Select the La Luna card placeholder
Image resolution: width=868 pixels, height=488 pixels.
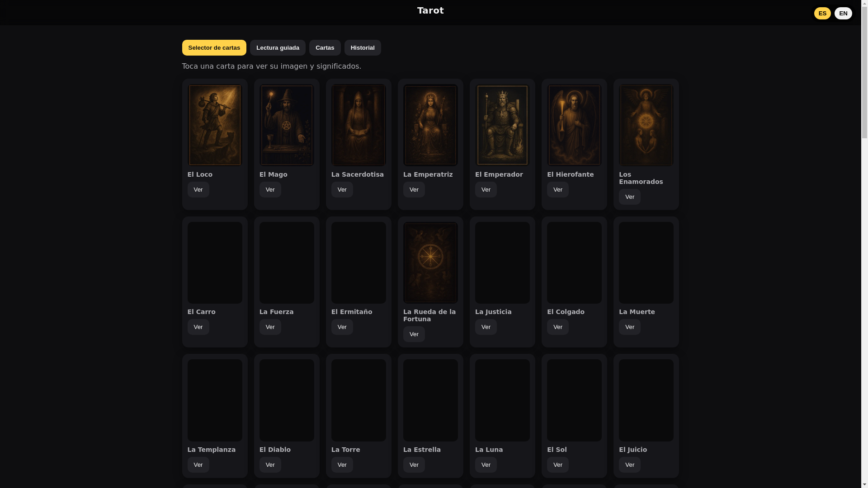[x=502, y=400]
